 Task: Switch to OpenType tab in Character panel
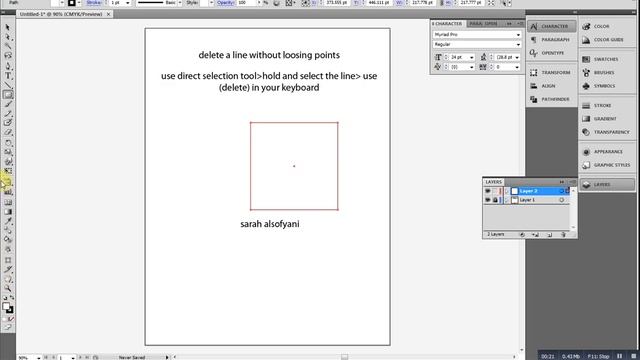click(x=491, y=24)
